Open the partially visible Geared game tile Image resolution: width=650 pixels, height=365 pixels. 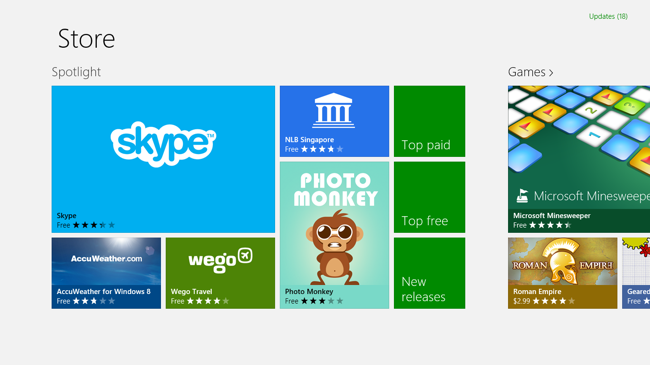636,273
